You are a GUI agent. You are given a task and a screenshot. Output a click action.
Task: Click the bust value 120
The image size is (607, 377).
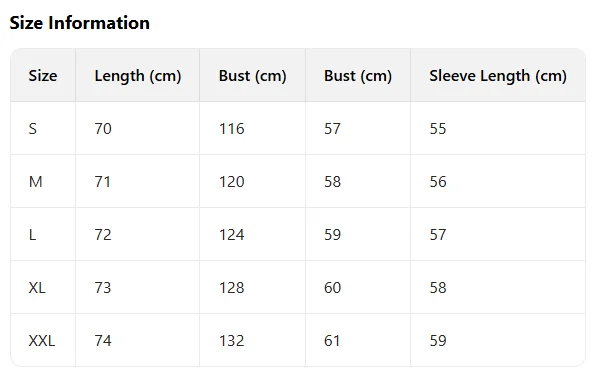[x=231, y=182]
